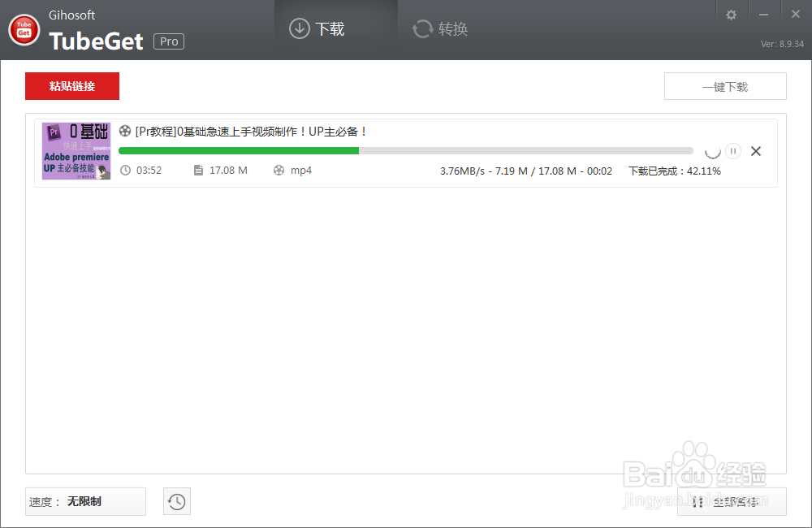Open the 速度 无限制 speed limit dropdown
Image resolution: width=812 pixels, height=528 pixels.
(x=85, y=501)
